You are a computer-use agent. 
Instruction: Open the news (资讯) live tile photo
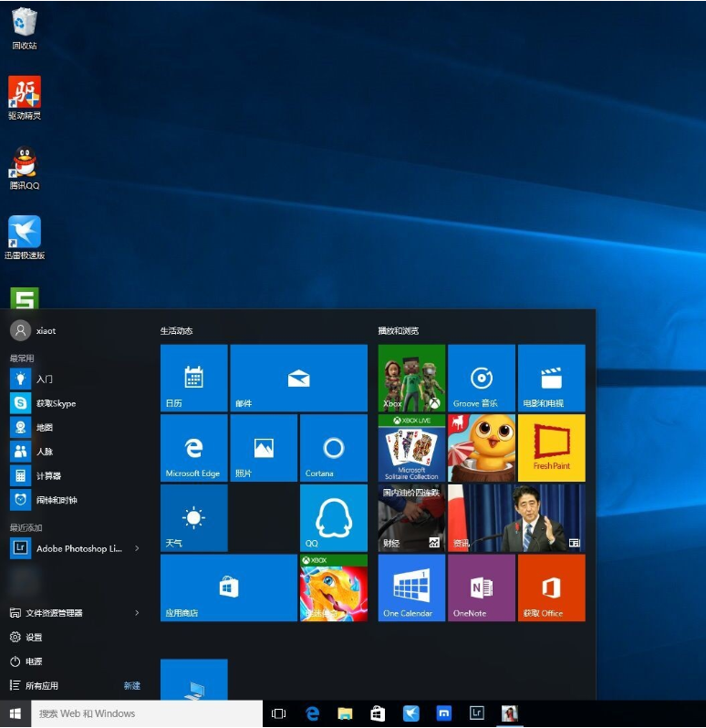click(516, 518)
